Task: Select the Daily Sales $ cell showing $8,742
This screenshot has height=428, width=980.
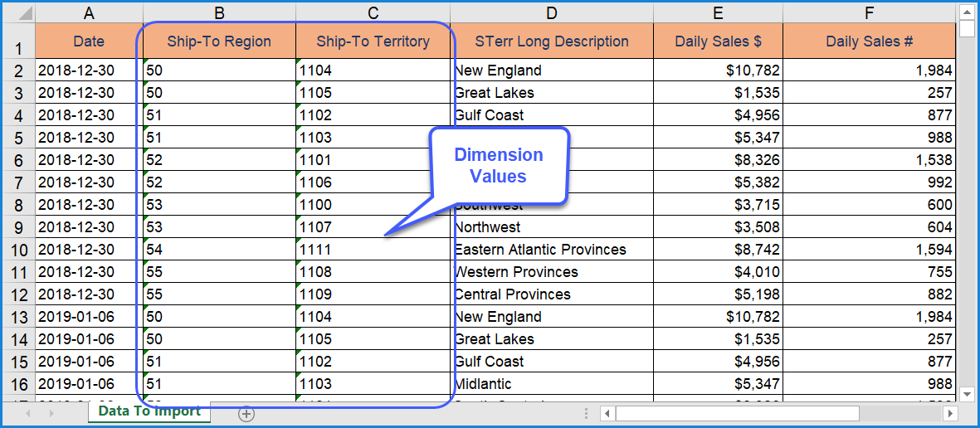Action: (718, 250)
